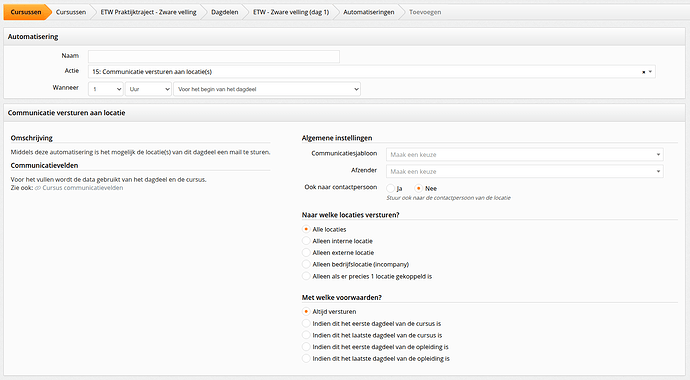Expand the Afzender dropdown
This screenshot has width=690, height=380.
point(525,171)
